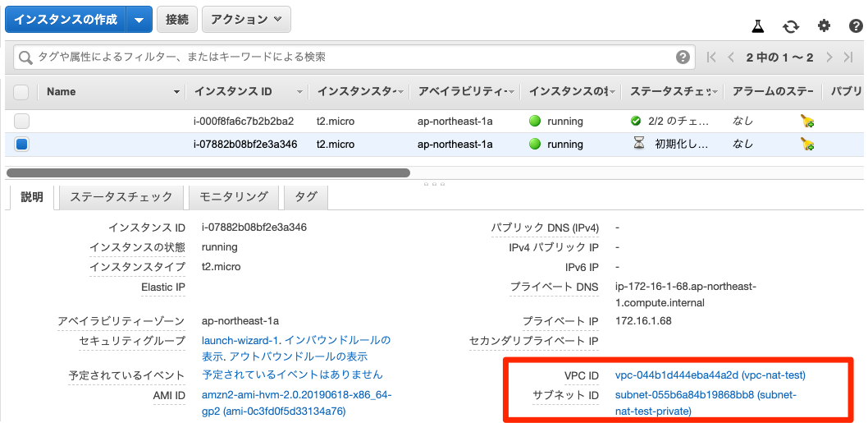868x423 pixels.
Task: Add alarm for instance i-000f8fa6c7b2b2ba2
Action: (x=807, y=122)
